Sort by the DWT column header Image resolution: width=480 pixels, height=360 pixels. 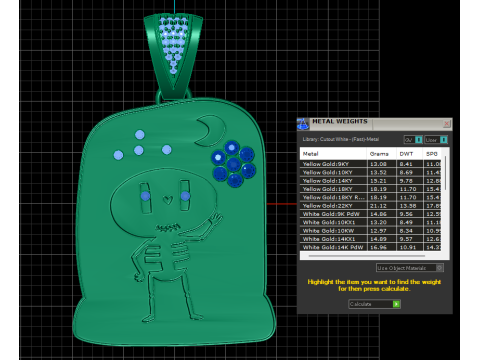[410, 154]
